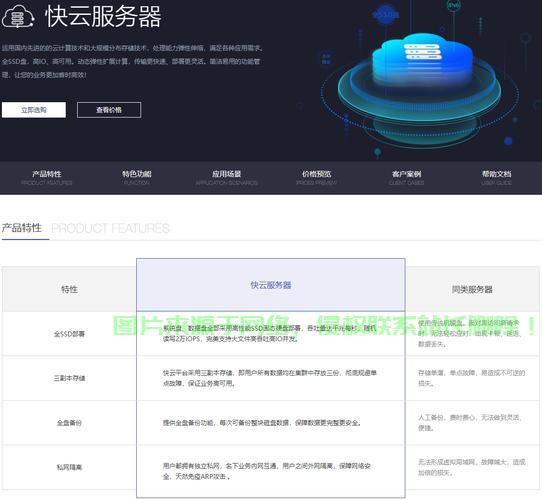
Task: Go to the 应用场景 tab
Action: coord(226,177)
